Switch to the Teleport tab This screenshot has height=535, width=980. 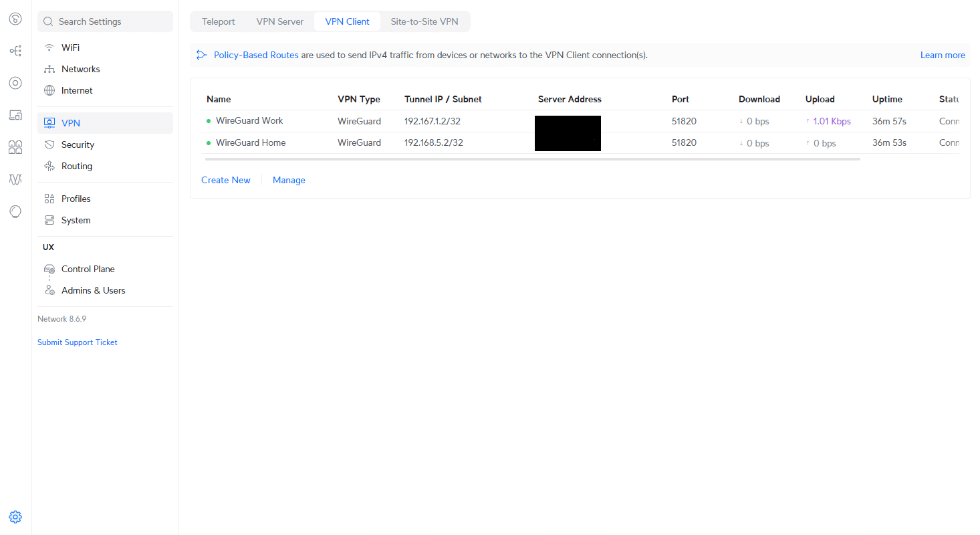(219, 21)
